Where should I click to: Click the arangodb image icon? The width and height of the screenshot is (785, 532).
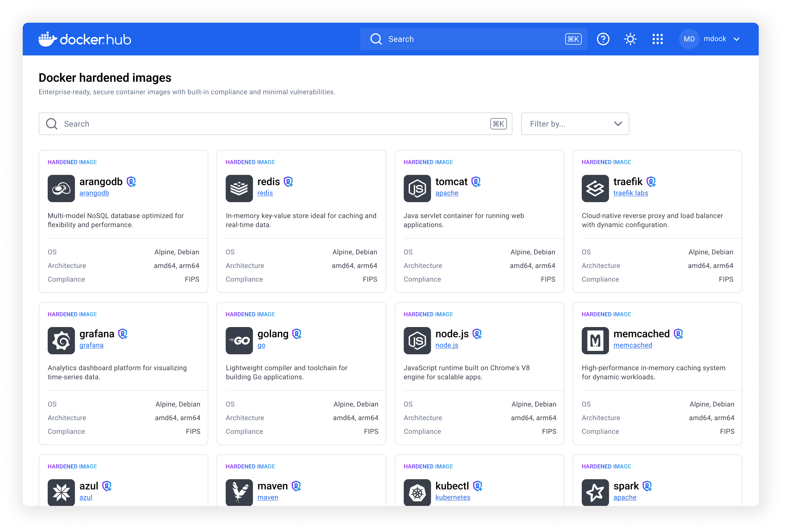(61, 188)
